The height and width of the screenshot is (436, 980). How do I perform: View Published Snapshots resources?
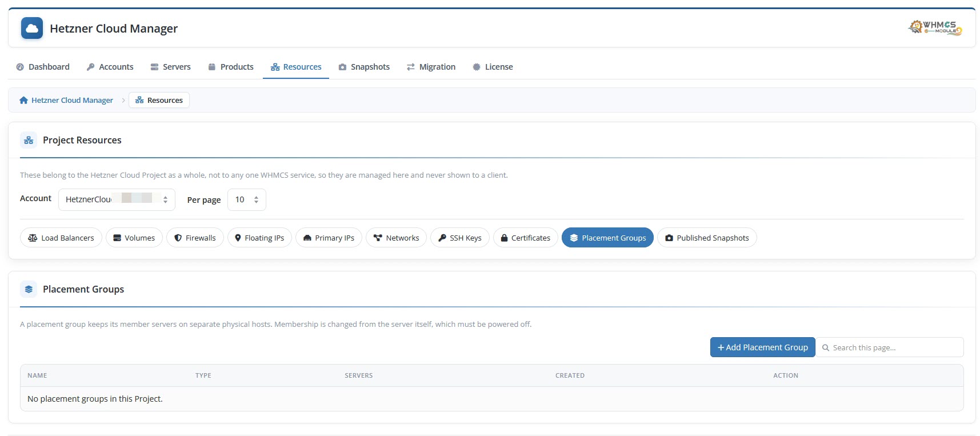coord(707,238)
